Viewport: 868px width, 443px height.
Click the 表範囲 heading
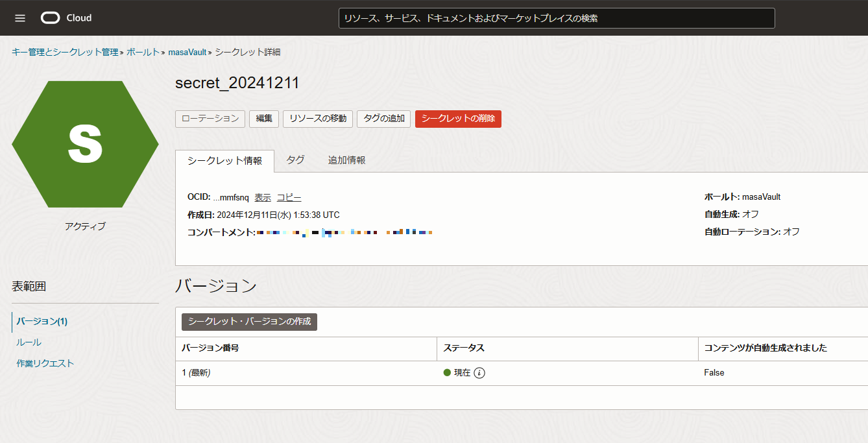tap(29, 286)
